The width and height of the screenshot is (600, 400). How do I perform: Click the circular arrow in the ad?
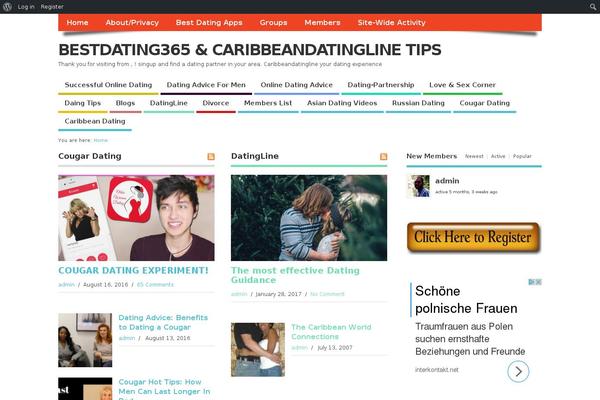click(x=518, y=371)
